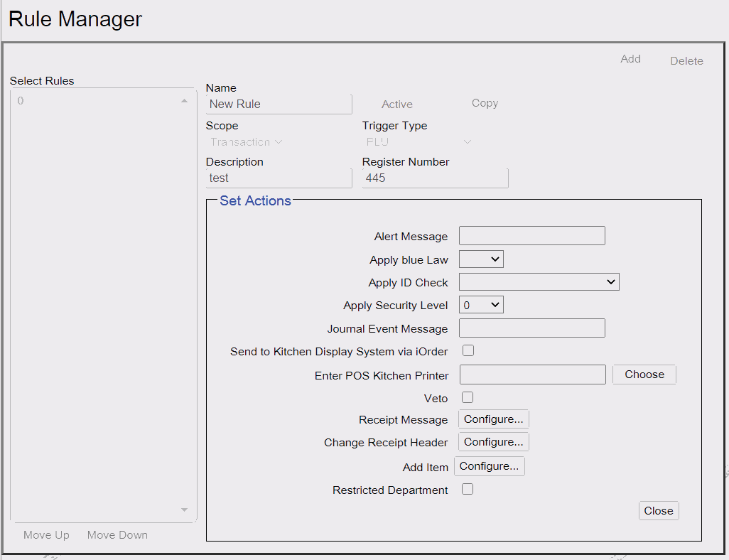Configure the Receipt Message
The image size is (729, 560).
pos(493,419)
